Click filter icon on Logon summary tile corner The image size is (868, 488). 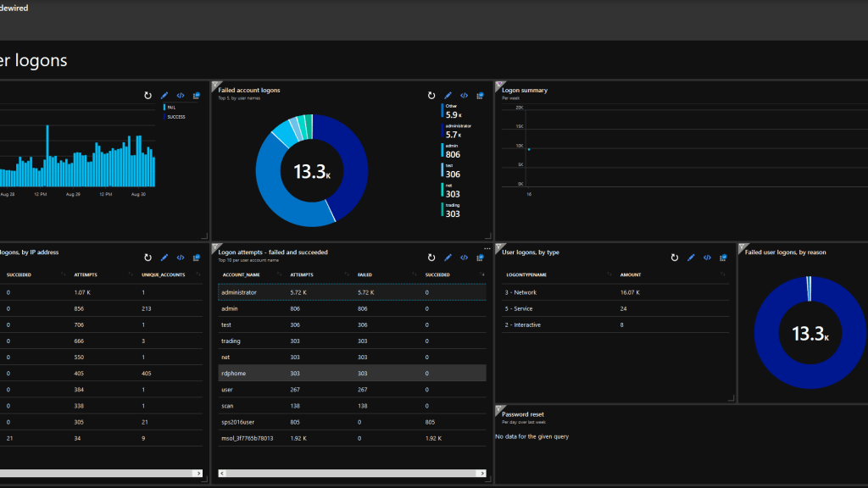pos(498,85)
